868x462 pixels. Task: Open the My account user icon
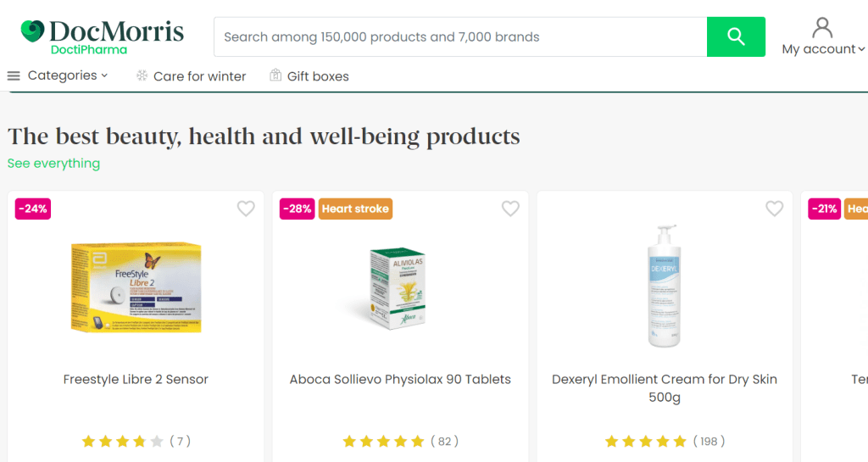(822, 28)
